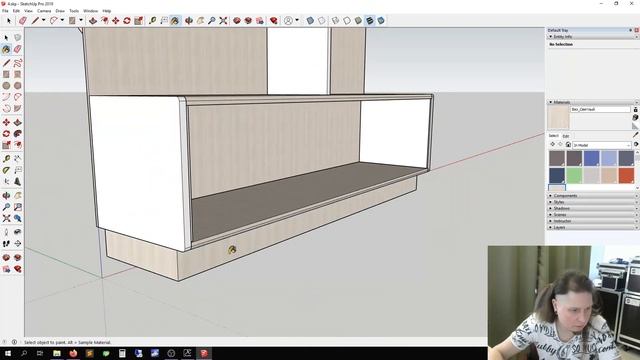Pick the Protractor tool in left toolbar

tap(6, 170)
